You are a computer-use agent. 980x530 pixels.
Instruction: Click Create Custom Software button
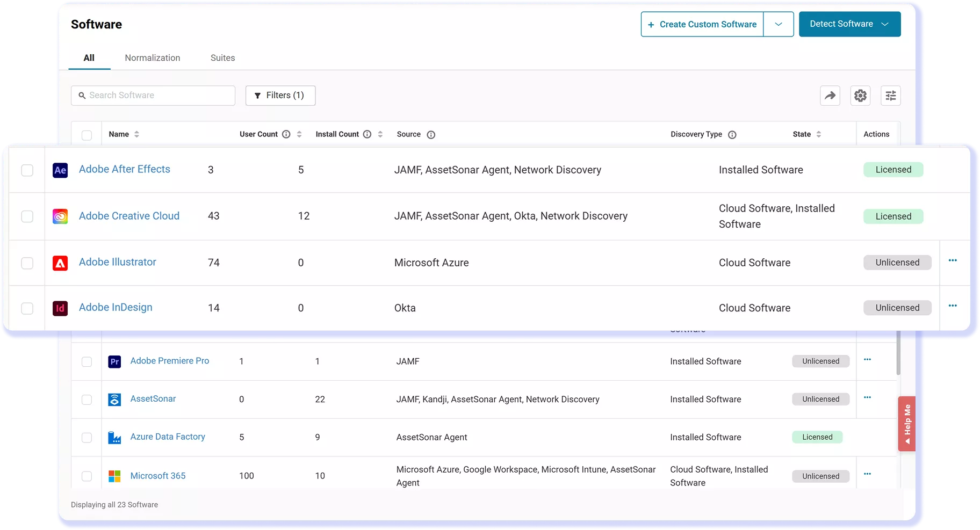(x=702, y=24)
